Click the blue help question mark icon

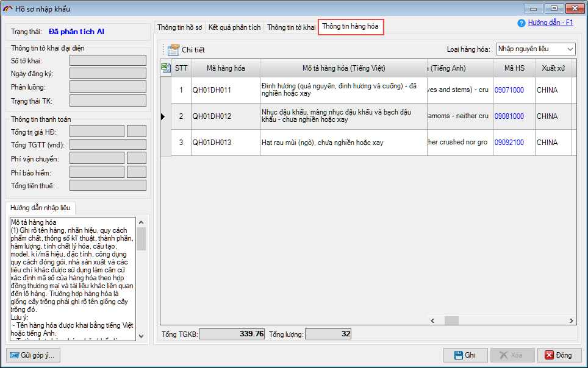[x=521, y=23]
